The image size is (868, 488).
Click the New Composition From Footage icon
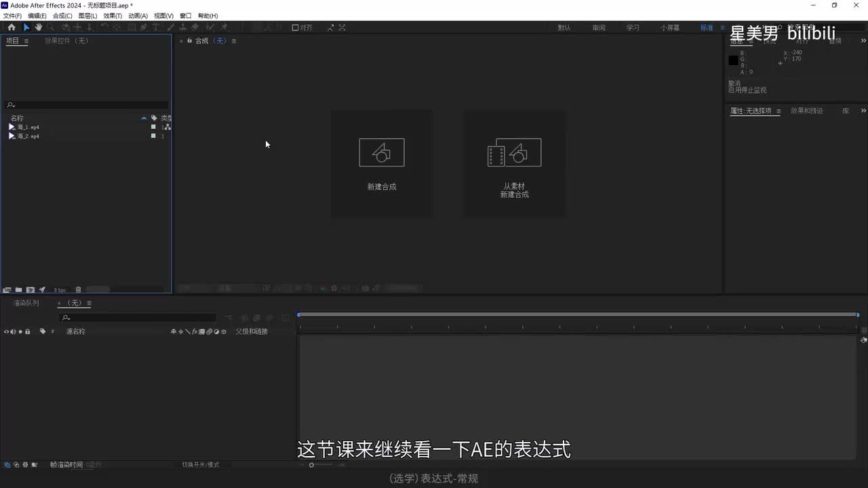coord(515,152)
